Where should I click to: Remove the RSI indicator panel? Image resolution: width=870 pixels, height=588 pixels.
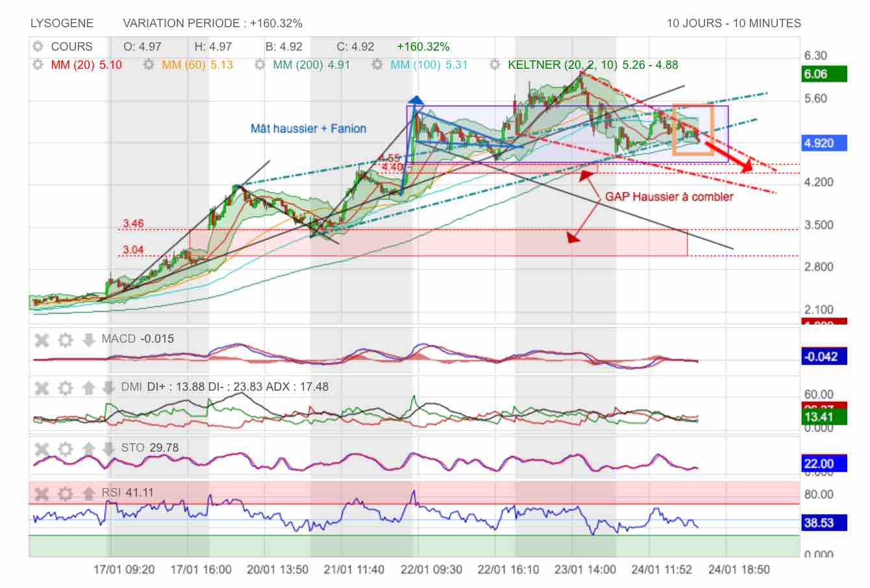point(42,494)
